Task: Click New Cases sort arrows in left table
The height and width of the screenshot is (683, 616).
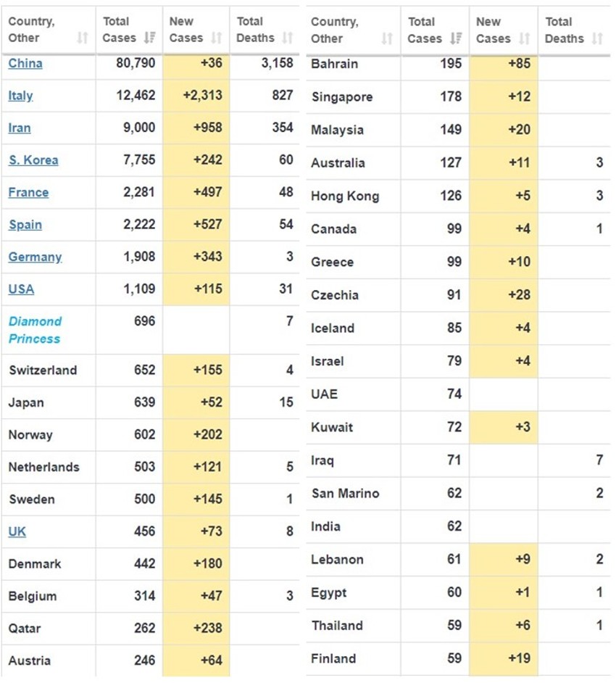Action: point(216,38)
